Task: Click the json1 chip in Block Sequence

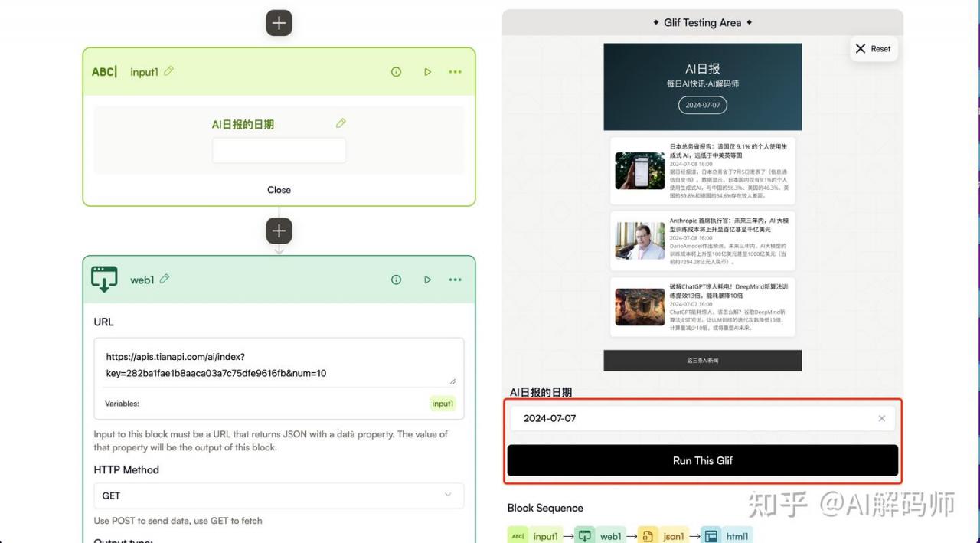Action: point(663,536)
